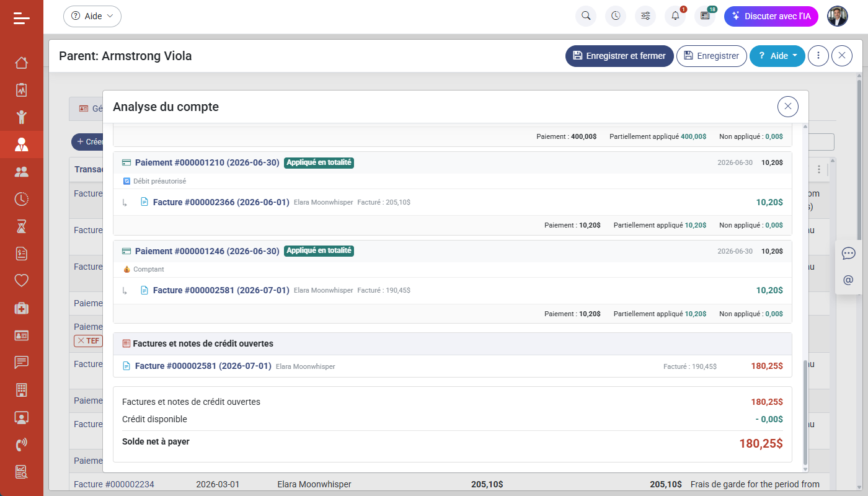The image size is (868, 496).
Task: Click Discuter avec l'IA button
Action: coord(771,16)
